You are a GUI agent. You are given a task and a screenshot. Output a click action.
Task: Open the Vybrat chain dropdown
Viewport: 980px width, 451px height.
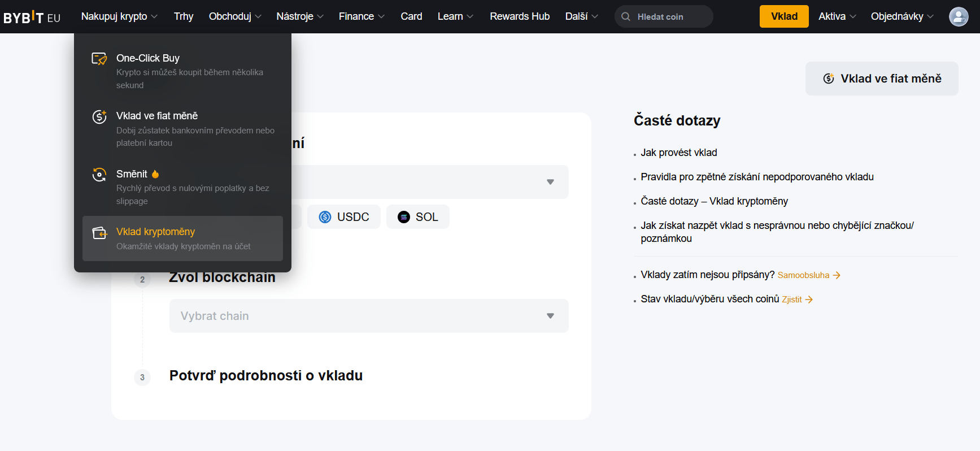(x=368, y=316)
